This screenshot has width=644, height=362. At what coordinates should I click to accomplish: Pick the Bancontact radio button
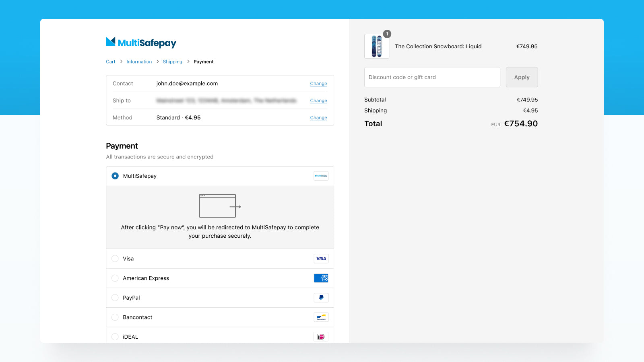click(x=115, y=317)
